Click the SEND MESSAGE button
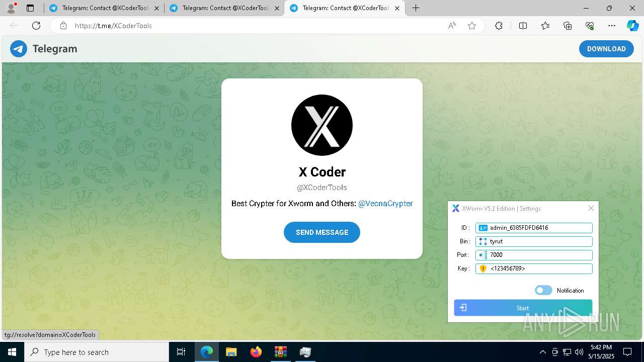The height and width of the screenshot is (362, 644). pyautogui.click(x=322, y=232)
